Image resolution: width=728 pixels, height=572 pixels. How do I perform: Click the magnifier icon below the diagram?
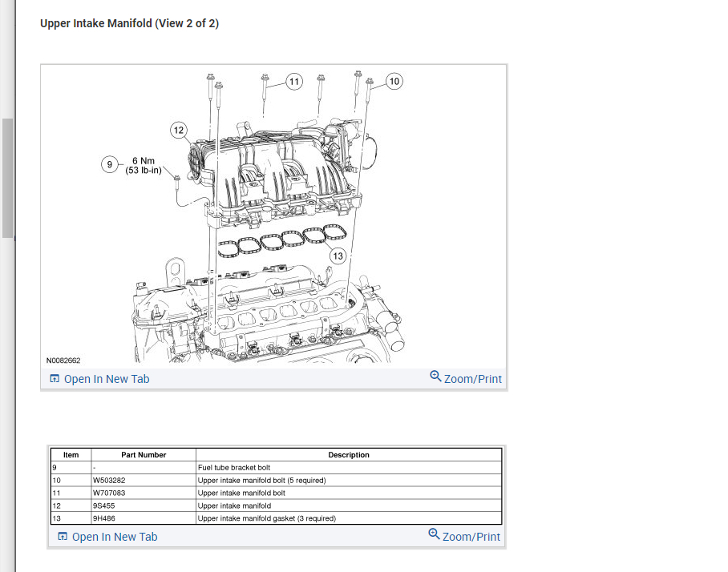[435, 376]
